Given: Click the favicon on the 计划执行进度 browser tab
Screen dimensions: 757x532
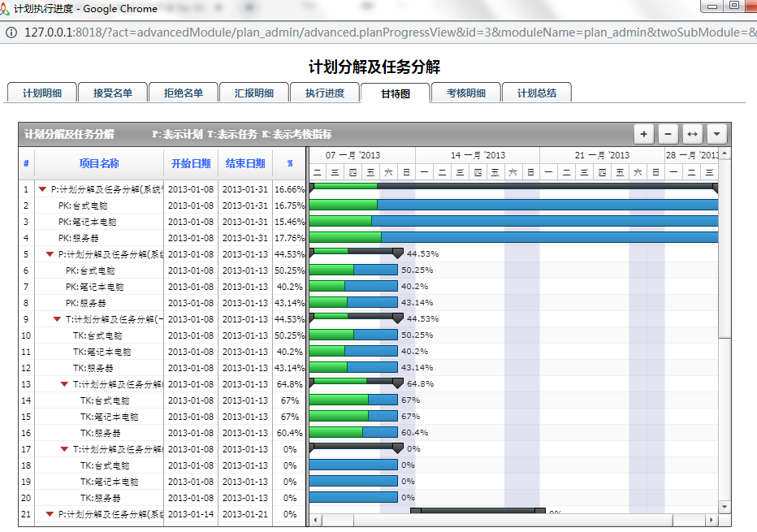Looking at the screenshot, I should pyautogui.click(x=9, y=9).
